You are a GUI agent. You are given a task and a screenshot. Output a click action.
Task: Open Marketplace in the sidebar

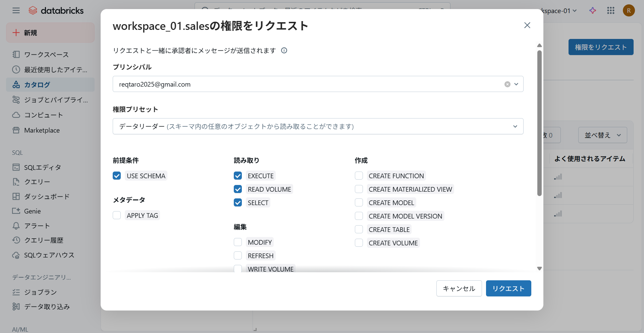42,130
